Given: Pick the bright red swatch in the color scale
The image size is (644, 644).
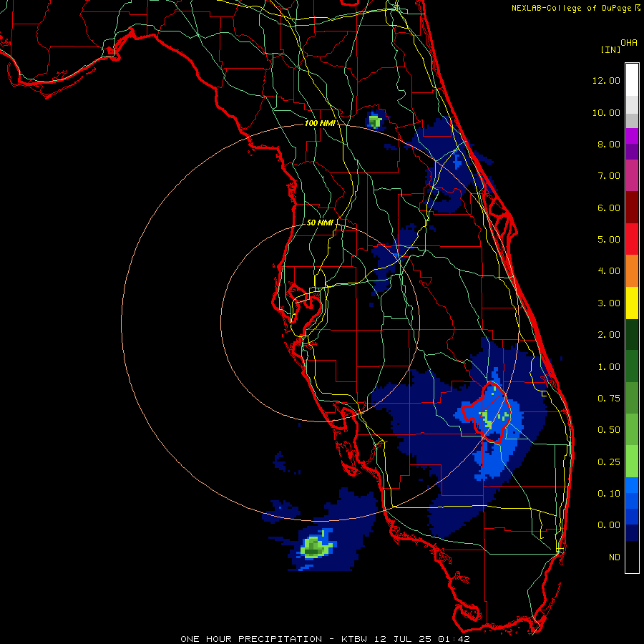Looking at the screenshot, I should point(632,239).
